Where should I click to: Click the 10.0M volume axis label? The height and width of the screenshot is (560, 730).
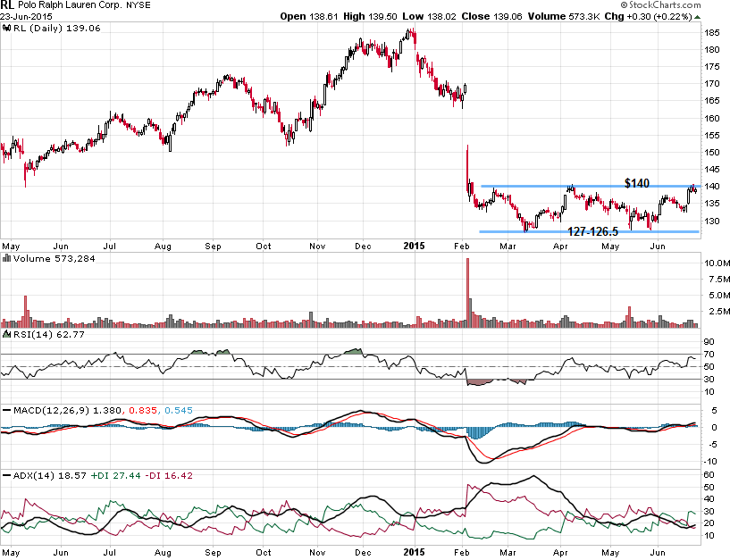(717, 263)
